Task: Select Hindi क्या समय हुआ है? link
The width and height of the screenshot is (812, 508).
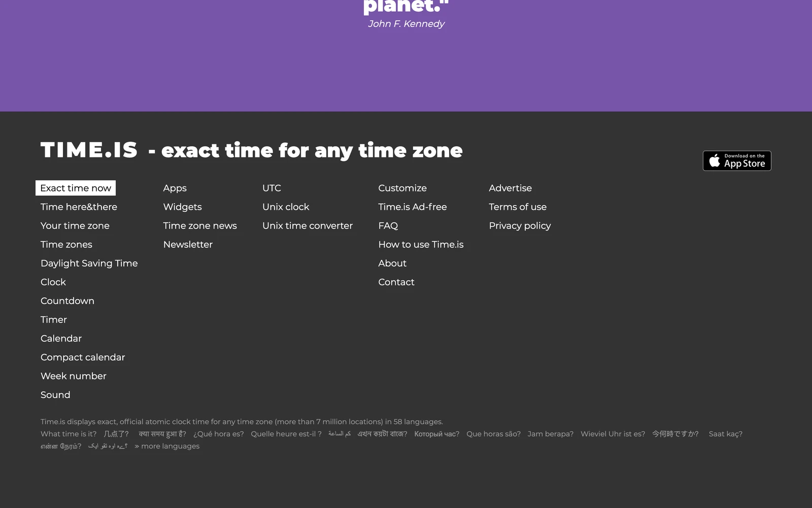Action: (162, 434)
